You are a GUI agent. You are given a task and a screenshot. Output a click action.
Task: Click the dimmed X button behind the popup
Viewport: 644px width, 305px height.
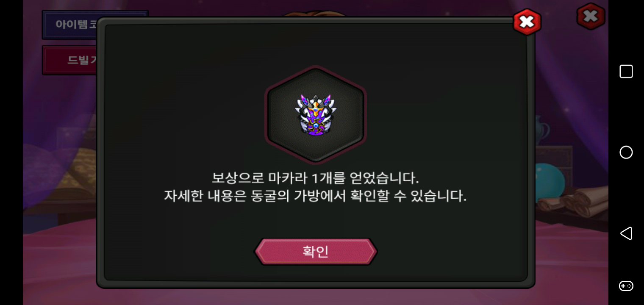(591, 17)
